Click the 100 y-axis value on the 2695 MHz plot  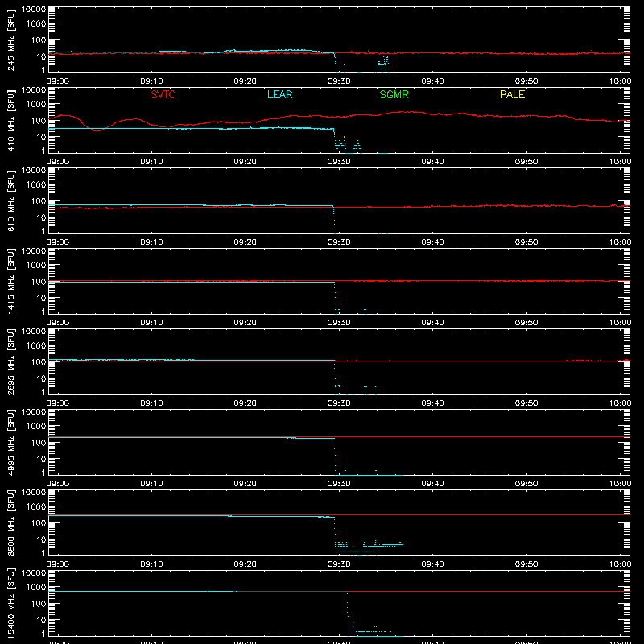click(x=39, y=361)
